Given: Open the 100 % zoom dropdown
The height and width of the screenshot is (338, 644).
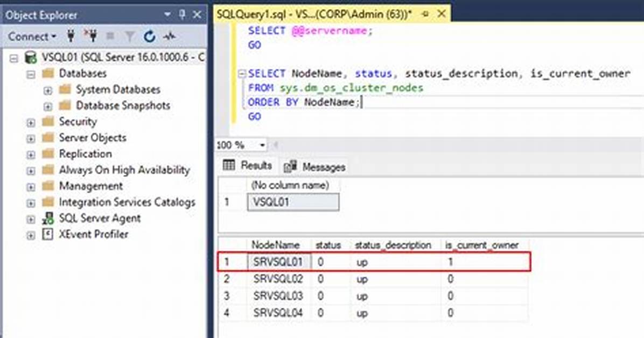Looking at the screenshot, I should coord(262,145).
